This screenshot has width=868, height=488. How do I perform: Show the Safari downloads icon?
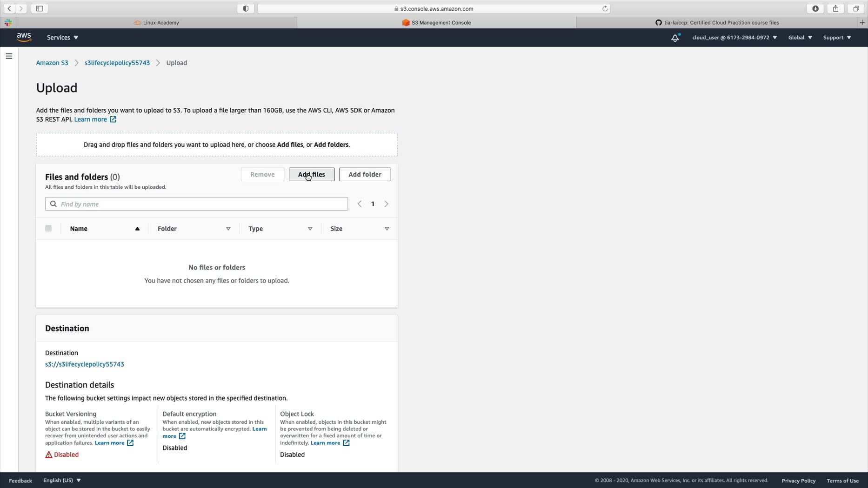pyautogui.click(x=815, y=8)
